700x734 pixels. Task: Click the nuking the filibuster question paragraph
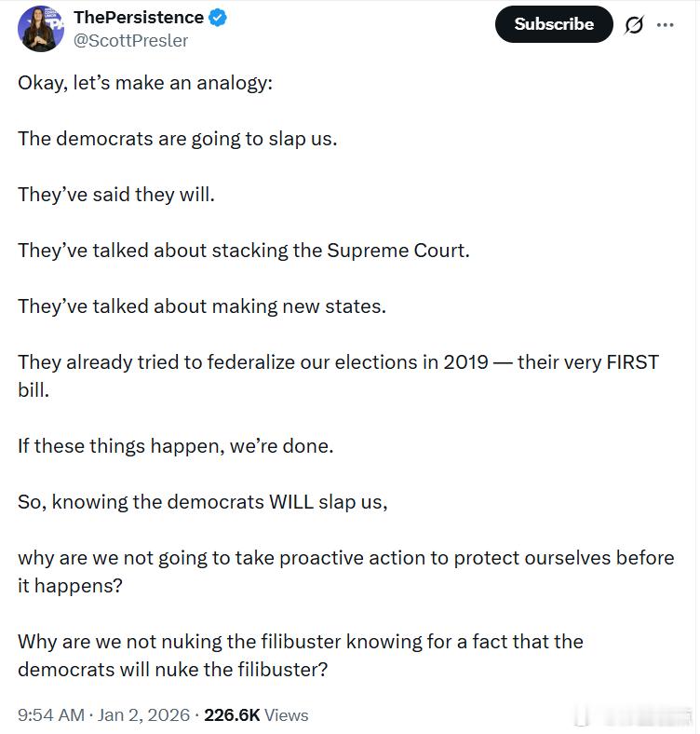301,656
